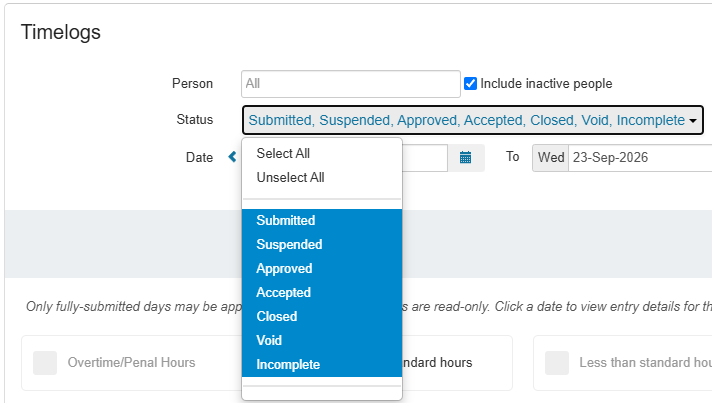Go to previous date range arrow
This screenshot has height=403, width=712.
tap(232, 157)
